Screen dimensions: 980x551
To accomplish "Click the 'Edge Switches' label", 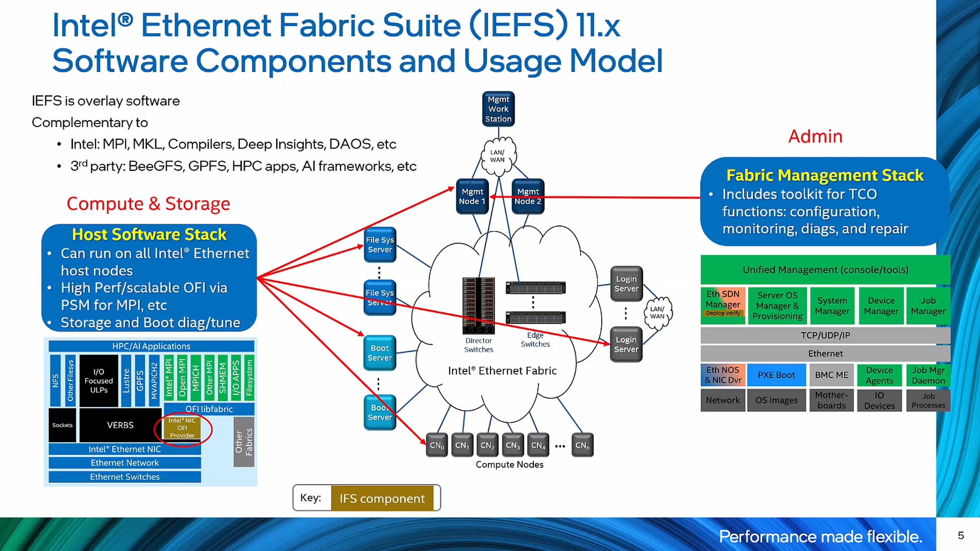I will tap(535, 340).
